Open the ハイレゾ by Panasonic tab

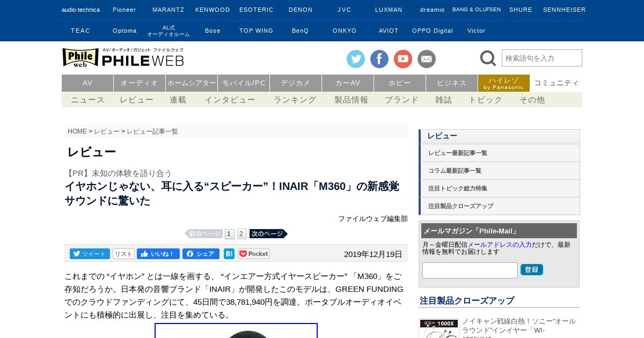tap(504, 83)
